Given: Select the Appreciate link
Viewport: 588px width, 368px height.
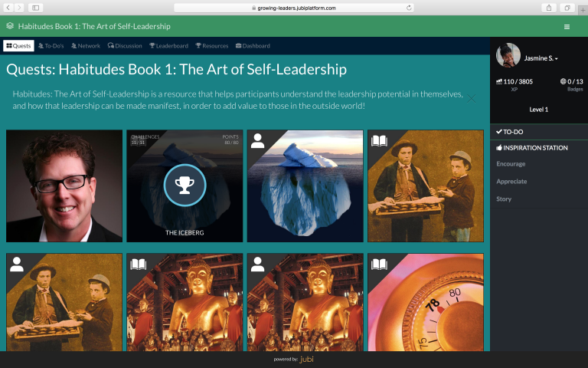Looking at the screenshot, I should [511, 182].
